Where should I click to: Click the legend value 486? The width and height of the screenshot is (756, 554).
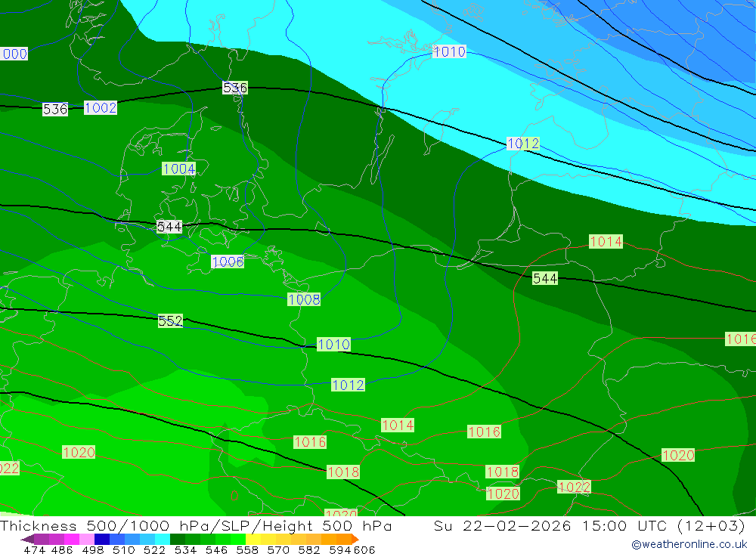[62, 549]
